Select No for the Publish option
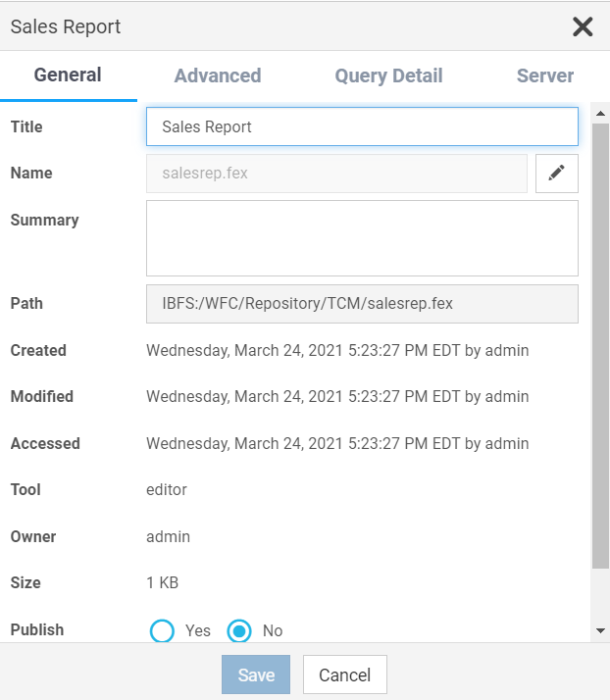610x700 pixels. pyautogui.click(x=239, y=630)
